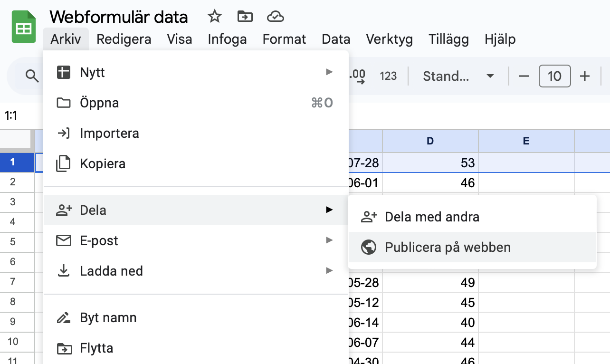Open the Redigera menu

click(x=124, y=39)
